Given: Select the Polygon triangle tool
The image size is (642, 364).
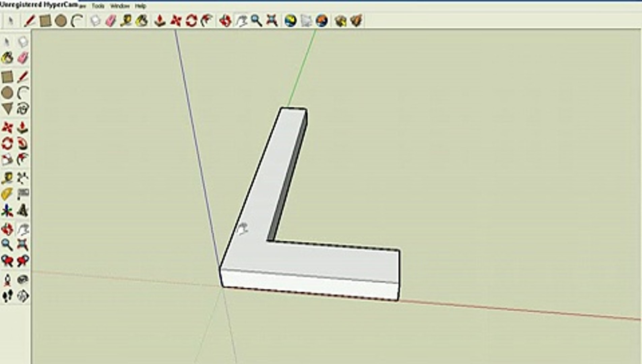Looking at the screenshot, I should pyautogui.click(x=7, y=109).
